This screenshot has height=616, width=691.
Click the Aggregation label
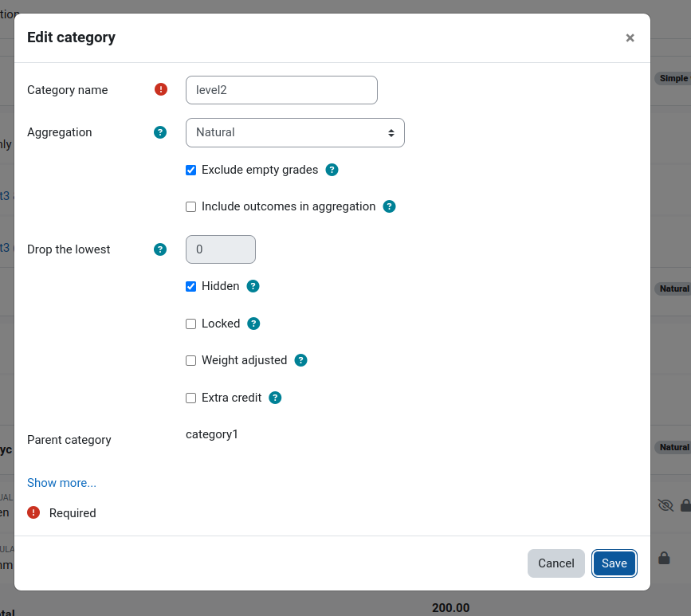(x=60, y=132)
